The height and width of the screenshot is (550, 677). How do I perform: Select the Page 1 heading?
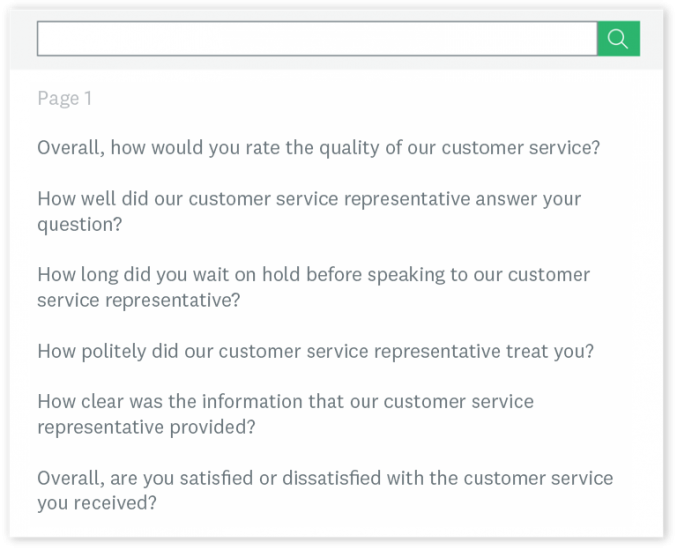click(64, 98)
